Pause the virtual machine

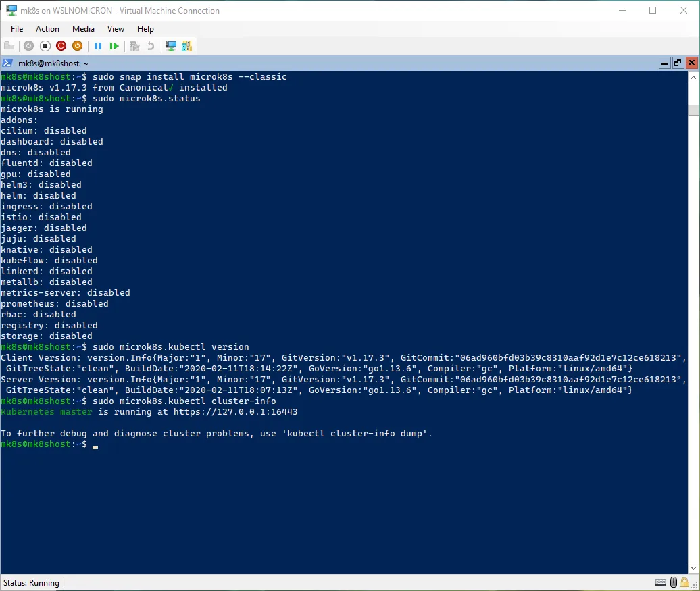pyautogui.click(x=98, y=46)
